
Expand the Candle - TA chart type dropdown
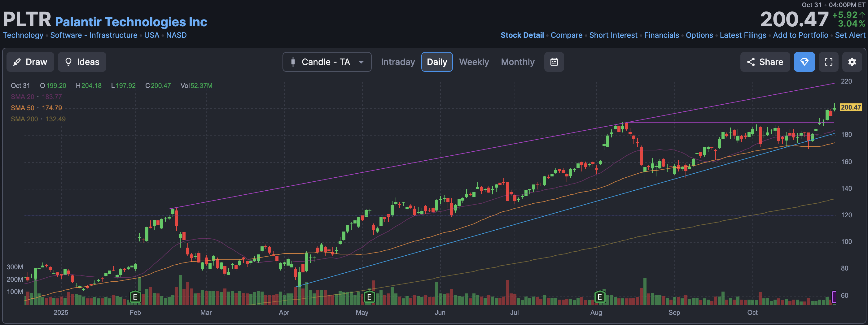point(327,62)
